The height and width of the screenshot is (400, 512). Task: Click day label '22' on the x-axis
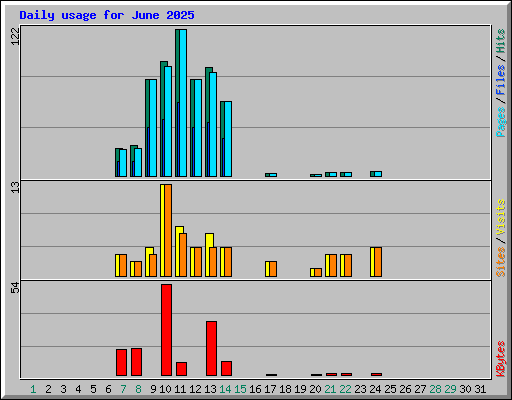point(345,389)
